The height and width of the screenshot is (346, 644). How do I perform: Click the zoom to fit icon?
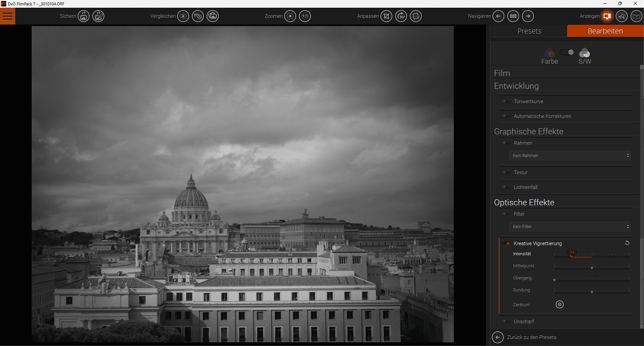coord(290,16)
